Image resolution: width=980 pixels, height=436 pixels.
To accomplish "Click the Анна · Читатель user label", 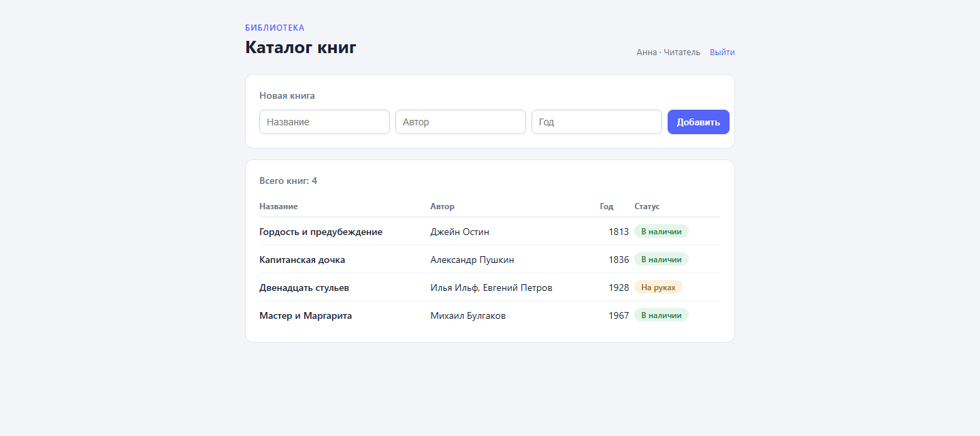I will coord(668,52).
